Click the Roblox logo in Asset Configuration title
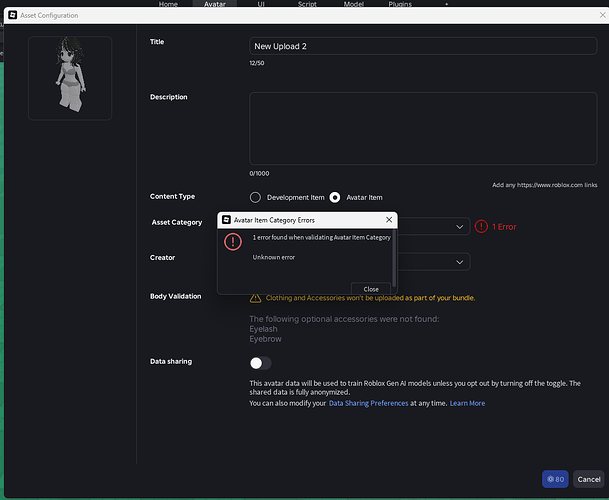 point(12,15)
